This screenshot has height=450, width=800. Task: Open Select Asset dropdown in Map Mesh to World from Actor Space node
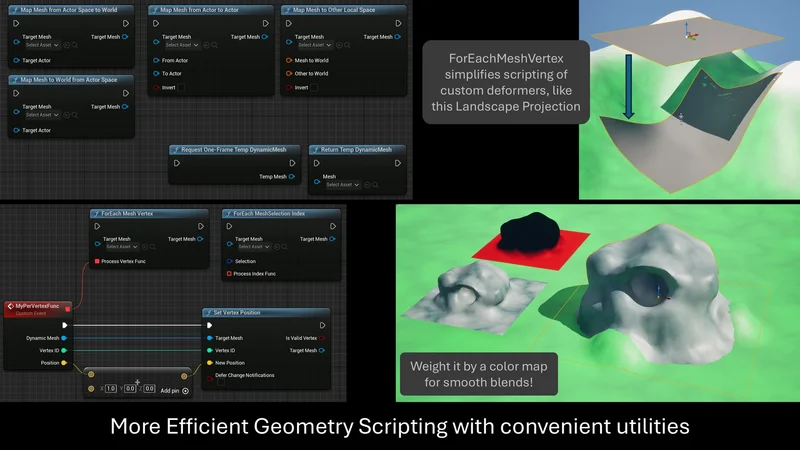point(42,115)
